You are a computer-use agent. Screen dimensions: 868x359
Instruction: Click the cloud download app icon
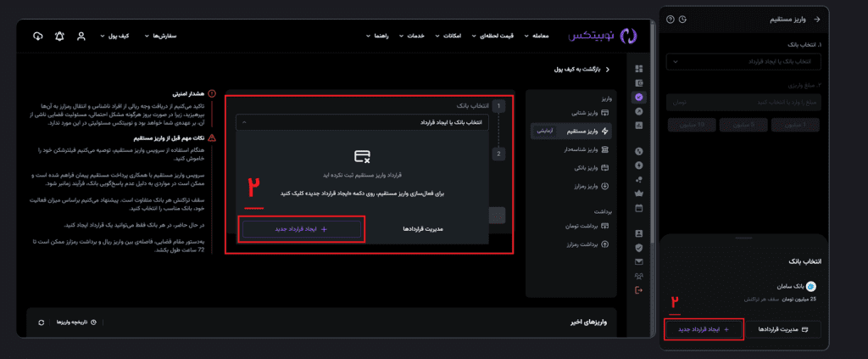click(x=37, y=36)
